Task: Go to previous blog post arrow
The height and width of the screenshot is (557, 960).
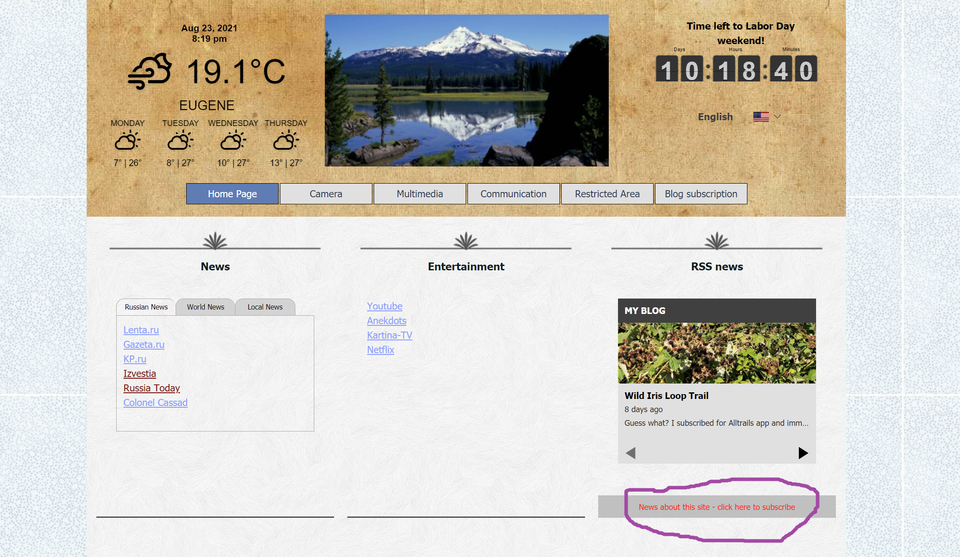Action: [x=631, y=453]
